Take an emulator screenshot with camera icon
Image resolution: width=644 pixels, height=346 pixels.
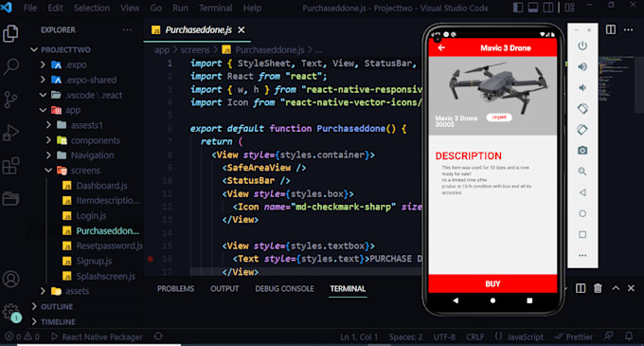pyautogui.click(x=582, y=151)
